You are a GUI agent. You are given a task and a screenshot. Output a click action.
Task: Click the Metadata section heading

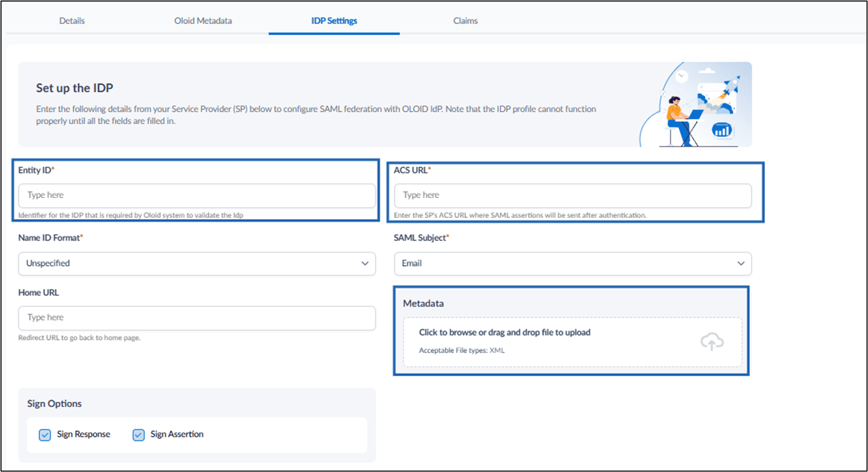tap(423, 303)
